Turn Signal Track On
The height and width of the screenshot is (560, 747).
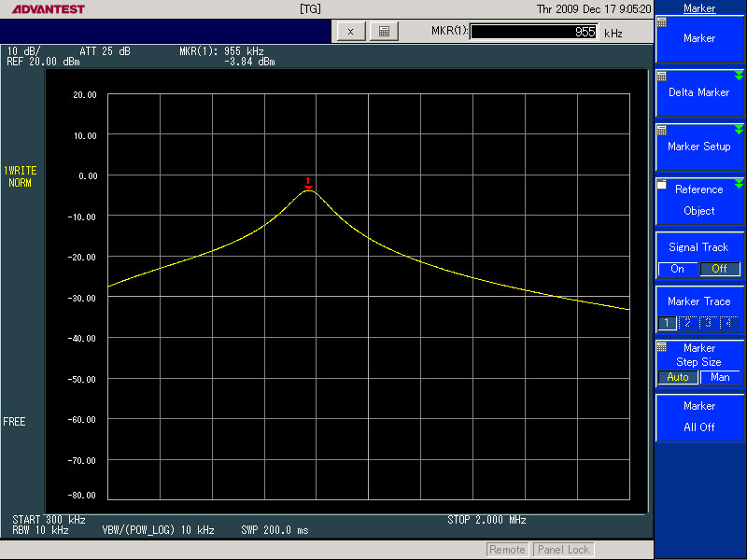677,269
